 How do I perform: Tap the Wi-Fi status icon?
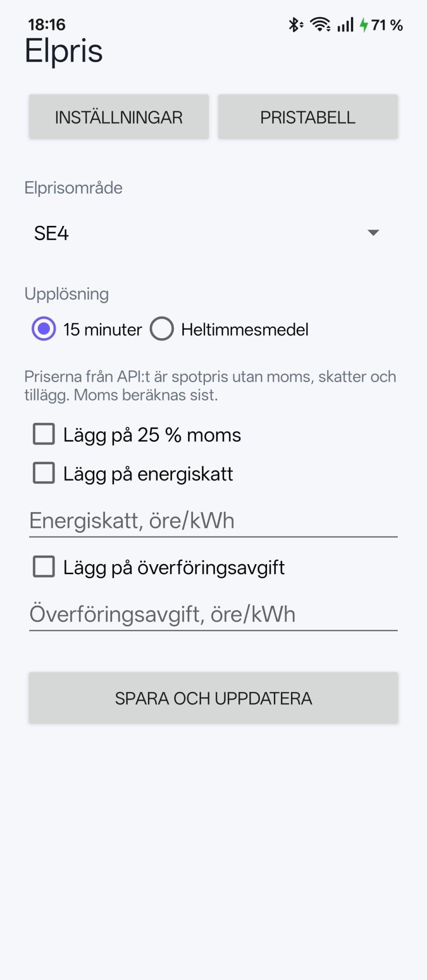point(320,24)
